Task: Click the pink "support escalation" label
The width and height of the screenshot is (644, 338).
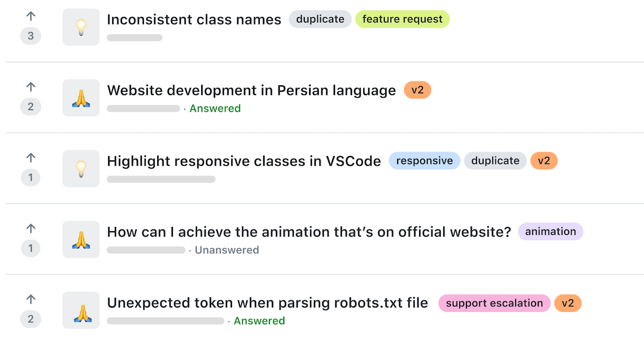Action: click(x=494, y=303)
